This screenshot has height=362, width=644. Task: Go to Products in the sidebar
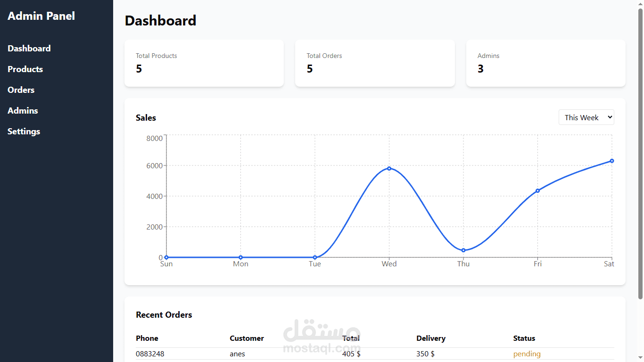click(x=25, y=69)
